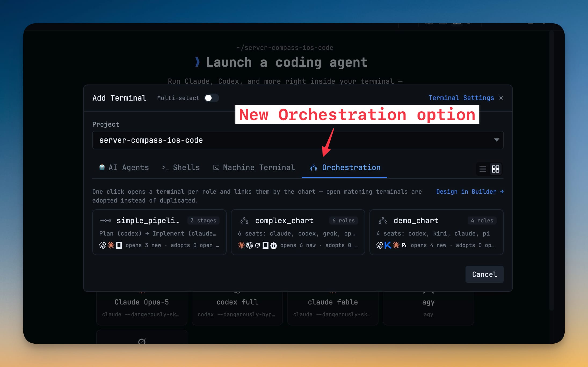Click the org-chart glyph beside complex_chart title
Screen dimensions: 588x367
click(244, 221)
